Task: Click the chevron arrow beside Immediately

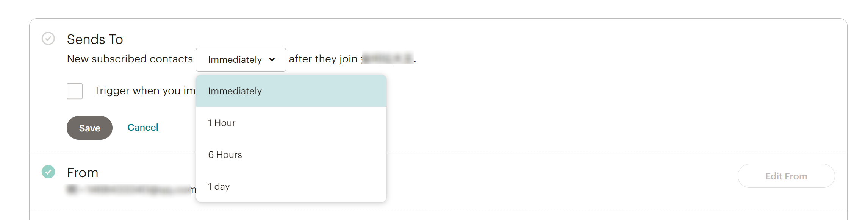Action: click(272, 59)
